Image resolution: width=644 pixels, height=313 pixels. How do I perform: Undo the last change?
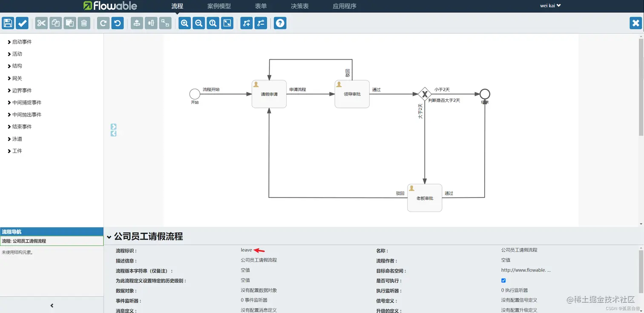(x=118, y=23)
